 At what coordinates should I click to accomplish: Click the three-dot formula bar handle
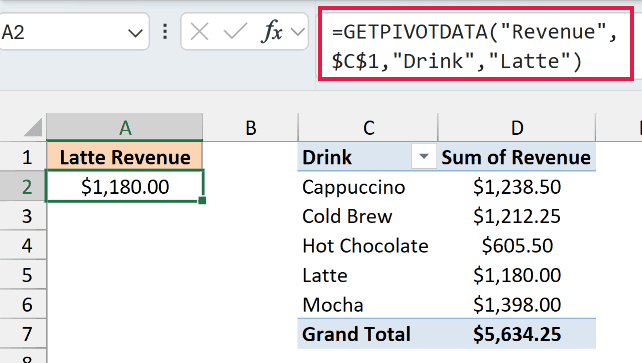[x=165, y=32]
